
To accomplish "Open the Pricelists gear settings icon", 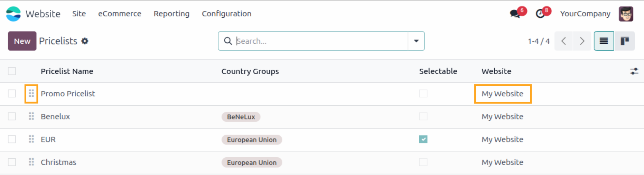I will click(85, 41).
